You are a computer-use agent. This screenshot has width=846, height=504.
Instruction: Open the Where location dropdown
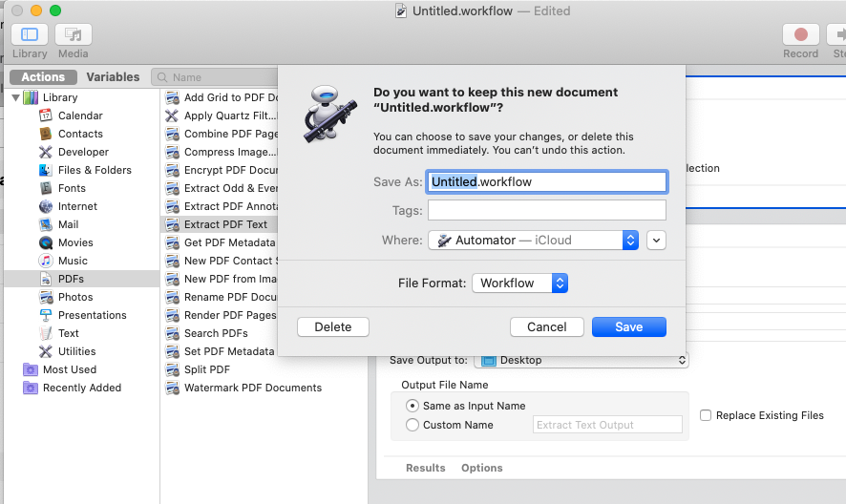click(x=533, y=241)
